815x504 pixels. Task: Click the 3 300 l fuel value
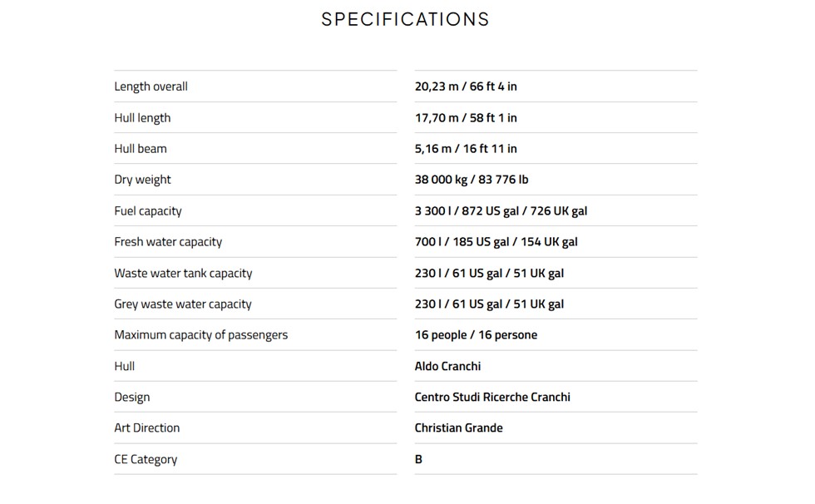pos(501,211)
